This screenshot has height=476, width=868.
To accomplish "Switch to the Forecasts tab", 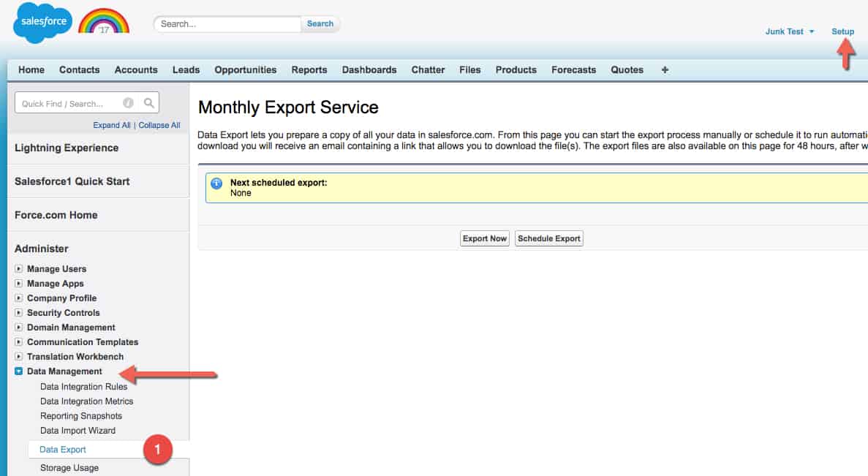I will (x=573, y=69).
